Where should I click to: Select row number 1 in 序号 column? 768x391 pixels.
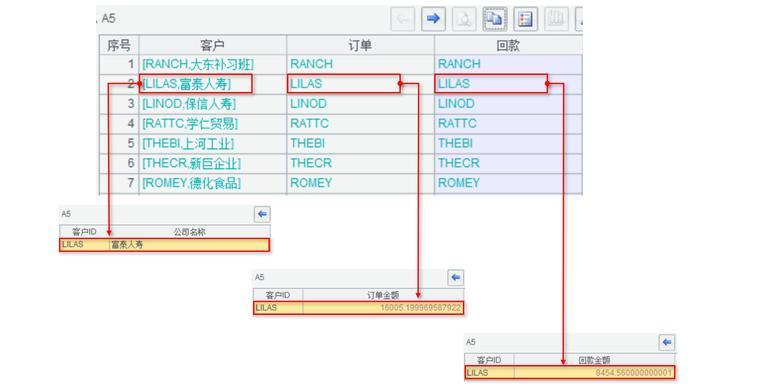click(119, 64)
